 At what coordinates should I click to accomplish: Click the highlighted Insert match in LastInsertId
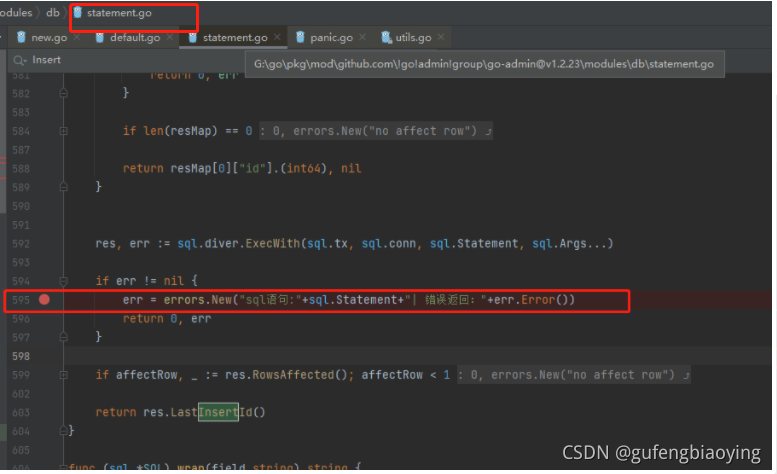click(x=219, y=412)
